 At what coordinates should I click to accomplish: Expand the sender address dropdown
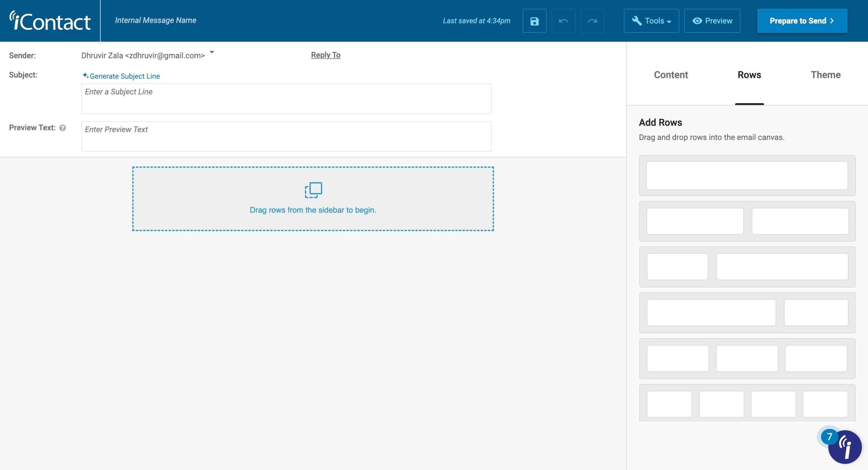click(212, 53)
